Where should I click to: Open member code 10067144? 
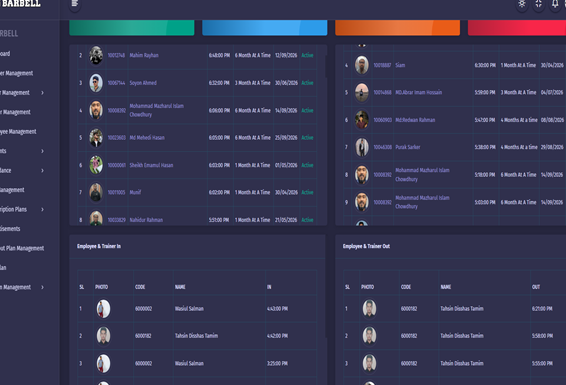pos(116,83)
